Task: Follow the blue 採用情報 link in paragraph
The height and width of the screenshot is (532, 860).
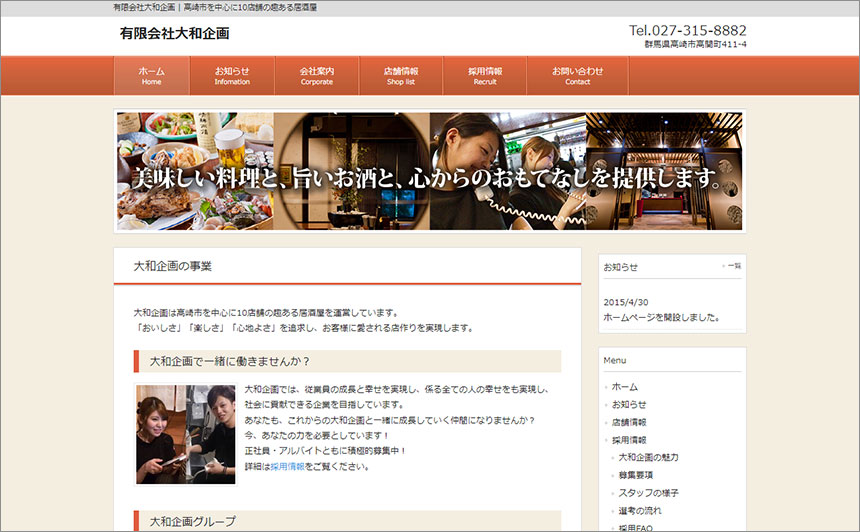Action: [x=287, y=466]
